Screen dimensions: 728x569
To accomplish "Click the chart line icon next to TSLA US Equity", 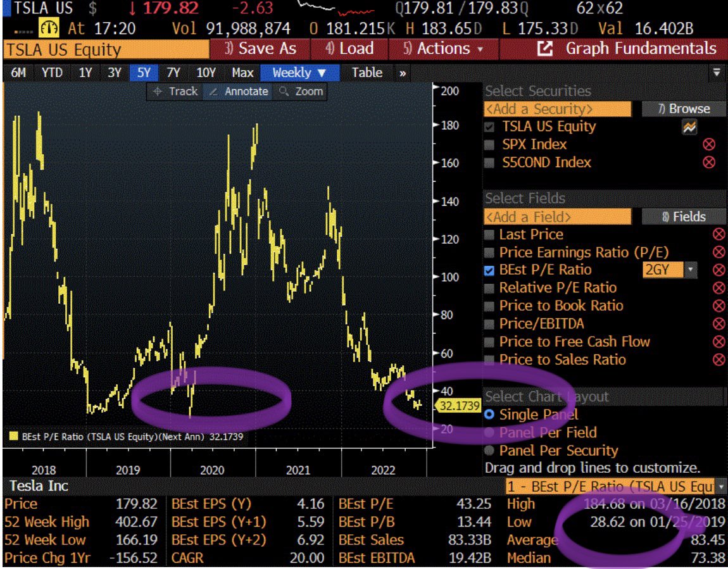I will tap(689, 127).
